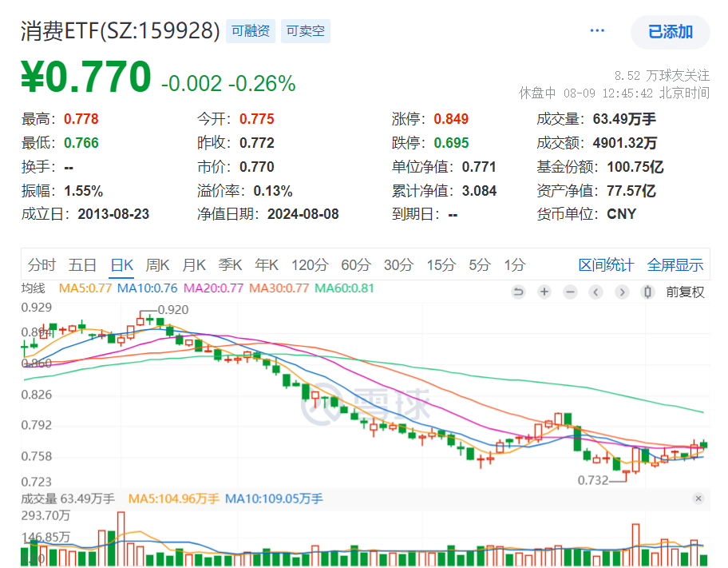This screenshot has width=728, height=568.
Task: Switch to the 30分 interval tab
Action: click(398, 265)
